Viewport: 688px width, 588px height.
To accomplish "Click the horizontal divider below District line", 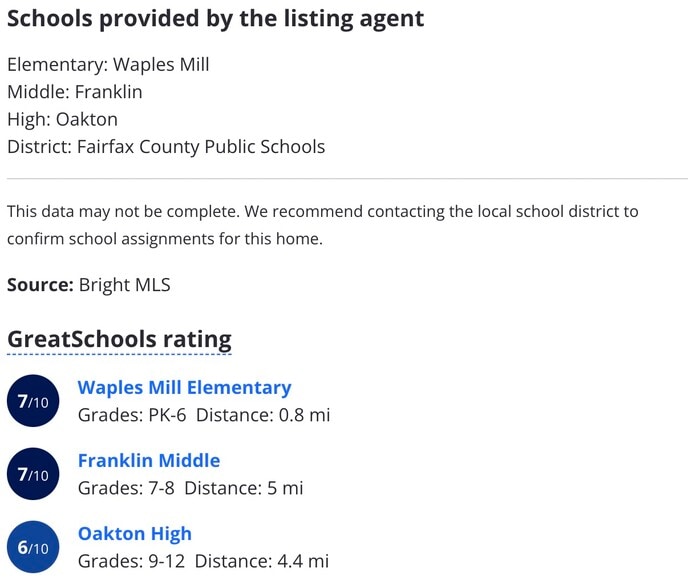I will point(347,179).
